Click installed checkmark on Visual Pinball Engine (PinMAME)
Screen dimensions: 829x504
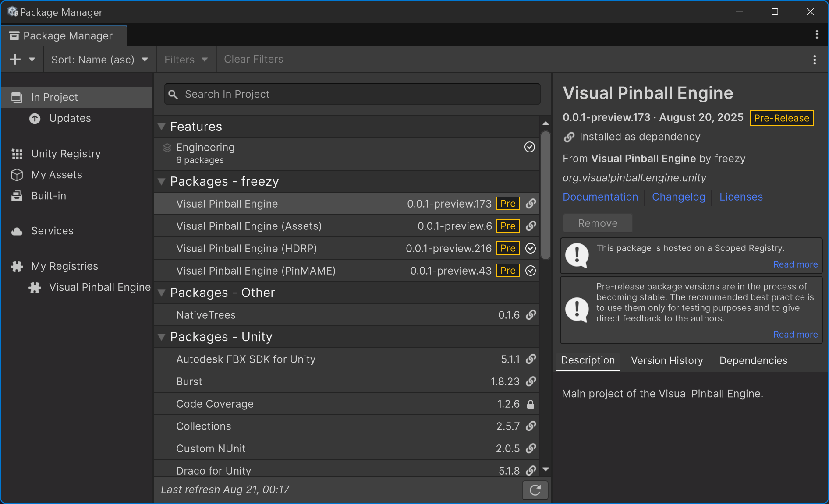click(x=531, y=271)
